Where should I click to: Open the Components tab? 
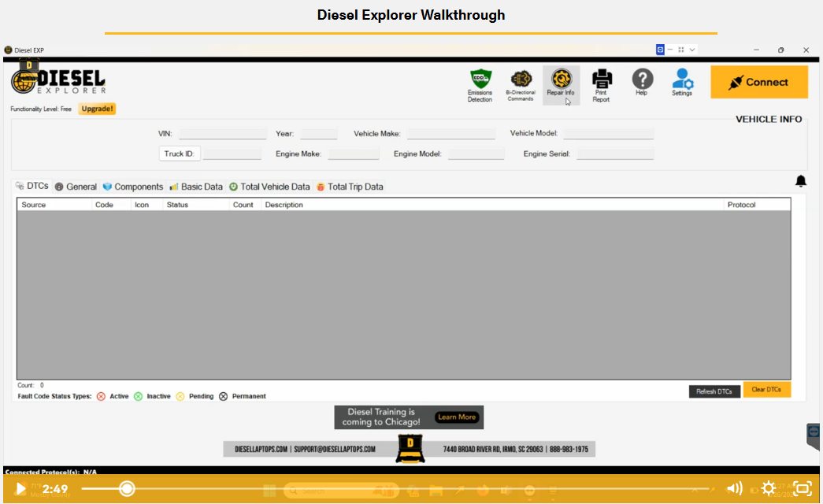click(x=133, y=187)
